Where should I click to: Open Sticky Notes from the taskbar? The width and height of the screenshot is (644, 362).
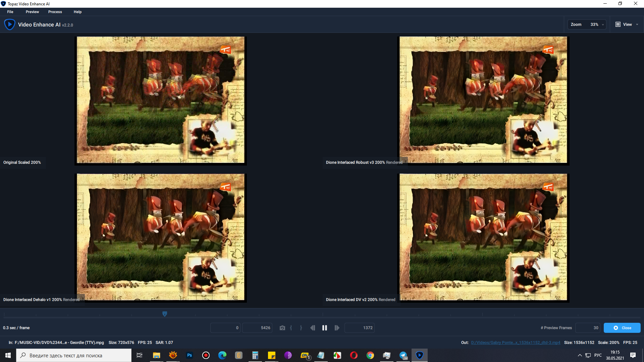point(272,355)
